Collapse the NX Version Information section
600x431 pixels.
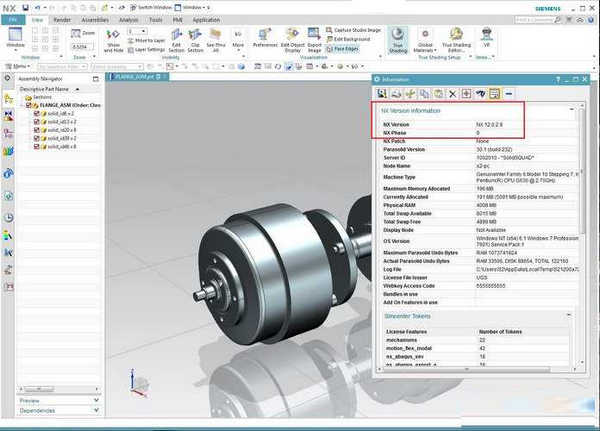click(x=572, y=110)
